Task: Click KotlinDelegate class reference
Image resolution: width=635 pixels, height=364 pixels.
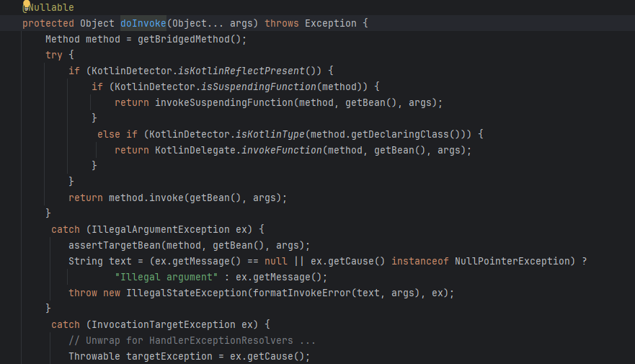Action: click(195, 150)
